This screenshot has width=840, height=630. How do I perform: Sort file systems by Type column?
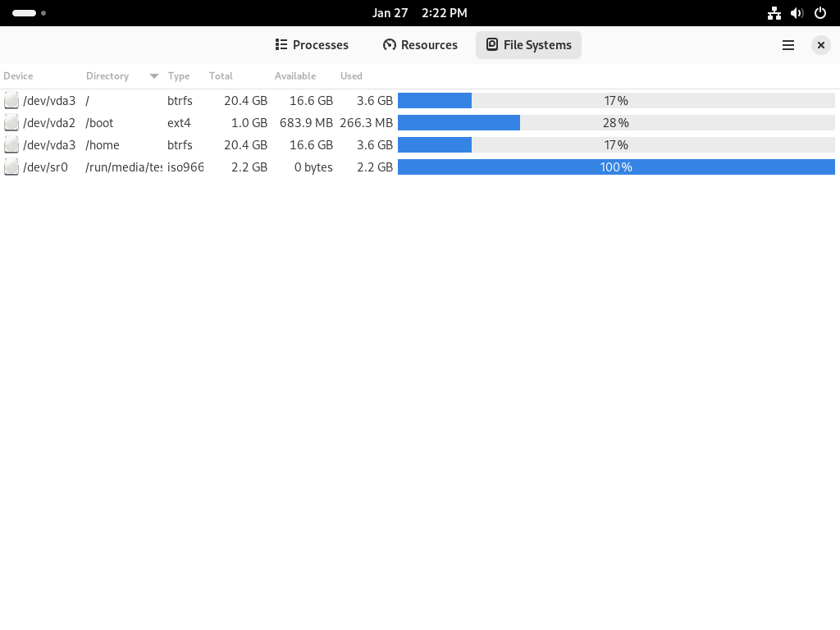pos(178,76)
